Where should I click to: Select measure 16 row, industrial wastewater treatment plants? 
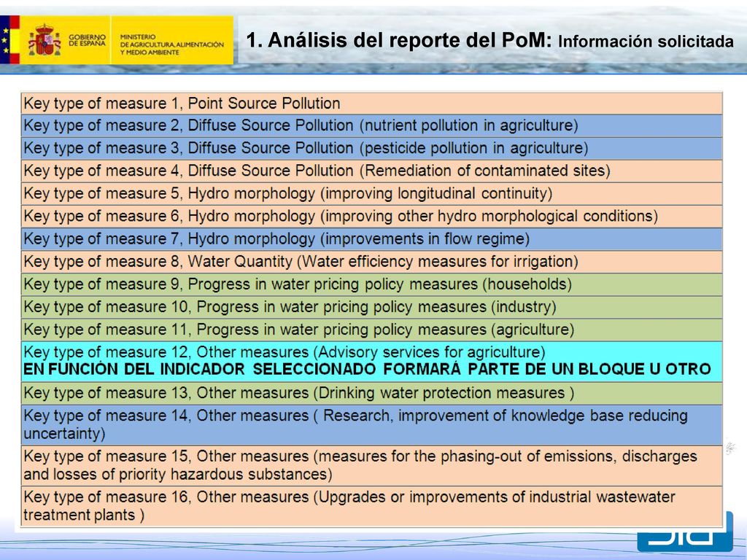371,506
